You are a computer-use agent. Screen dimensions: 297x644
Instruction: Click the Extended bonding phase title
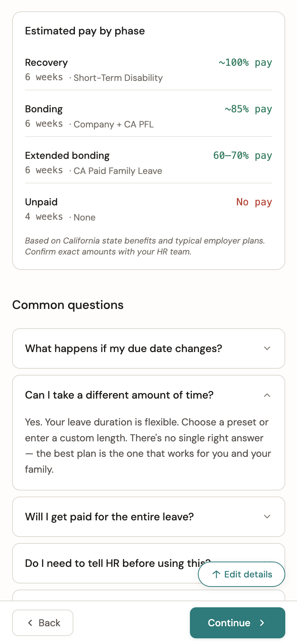pyautogui.click(x=67, y=155)
